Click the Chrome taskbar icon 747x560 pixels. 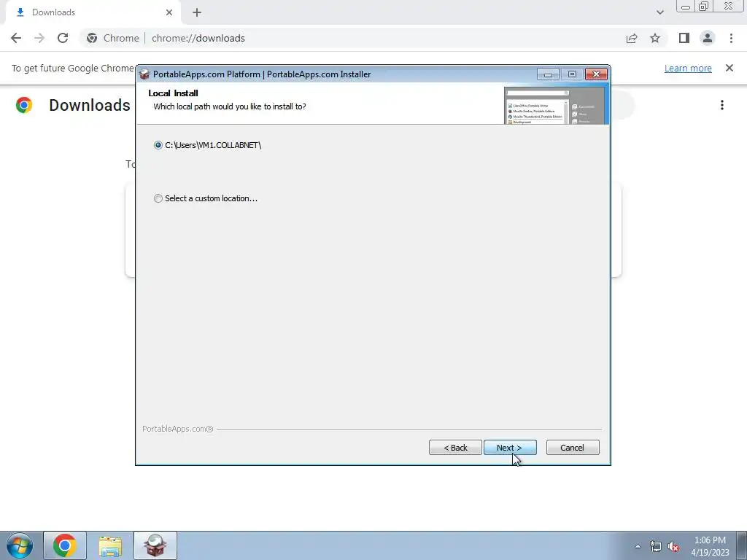coord(65,545)
